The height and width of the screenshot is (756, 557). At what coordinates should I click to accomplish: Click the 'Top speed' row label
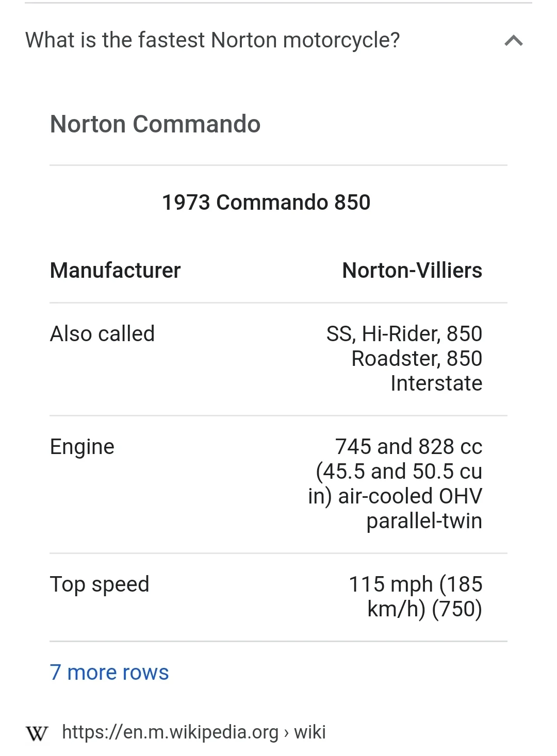tap(100, 584)
